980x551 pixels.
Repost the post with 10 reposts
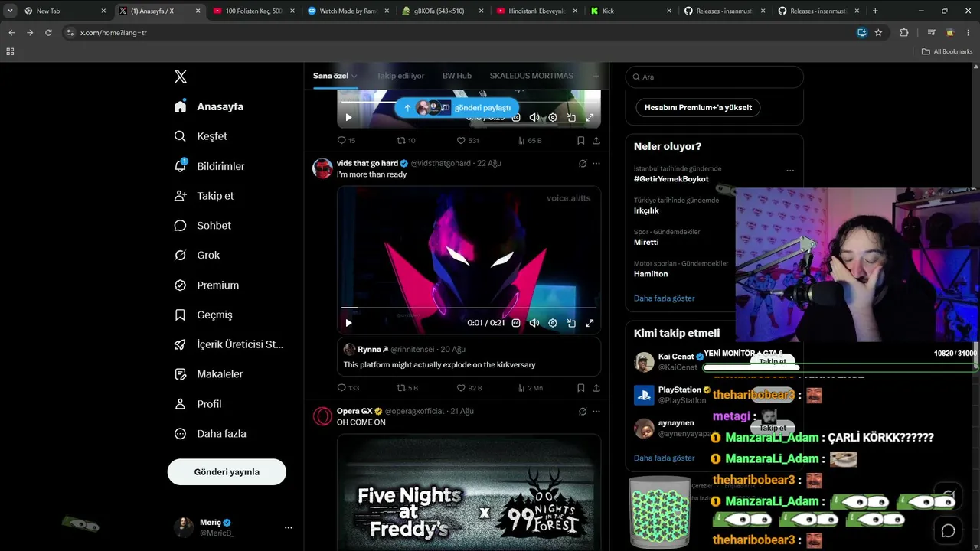point(406,141)
